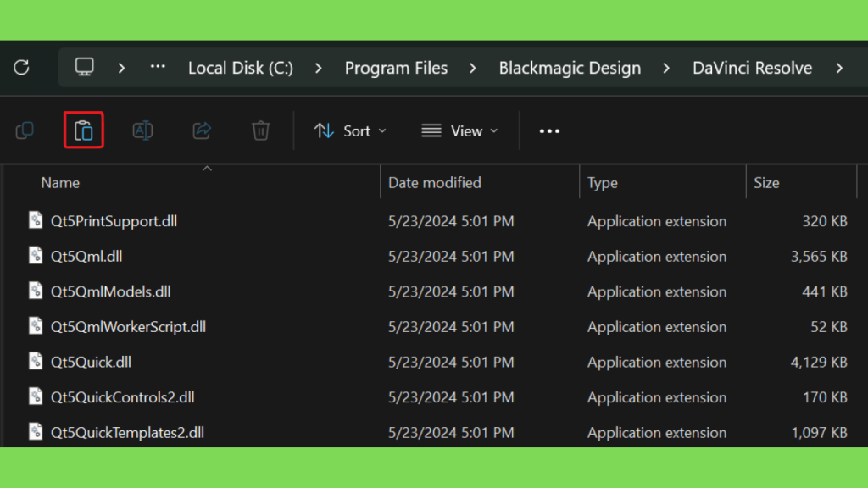Select the Qt5PrintSupport.dll file icon
This screenshot has height=488, width=868.
coord(36,220)
